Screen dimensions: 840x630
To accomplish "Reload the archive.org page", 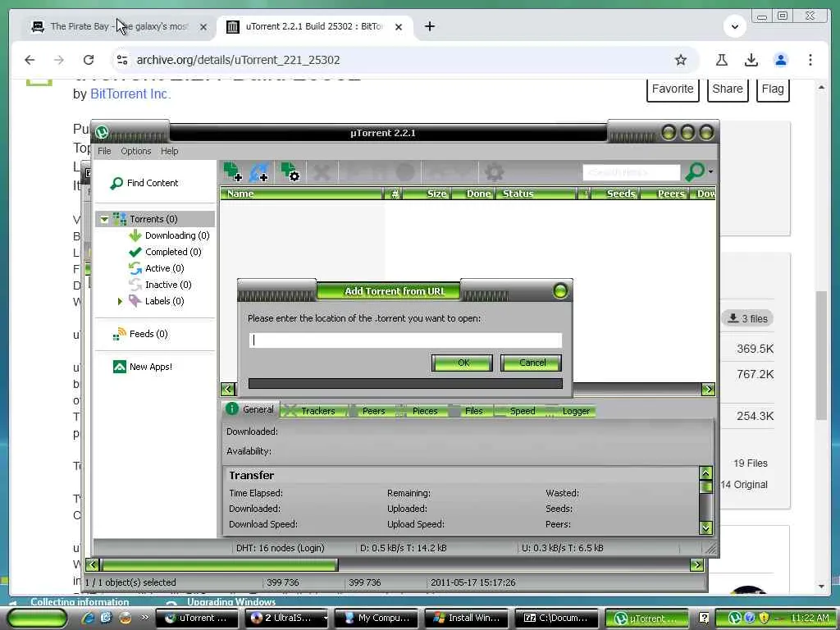I will pyautogui.click(x=89, y=60).
